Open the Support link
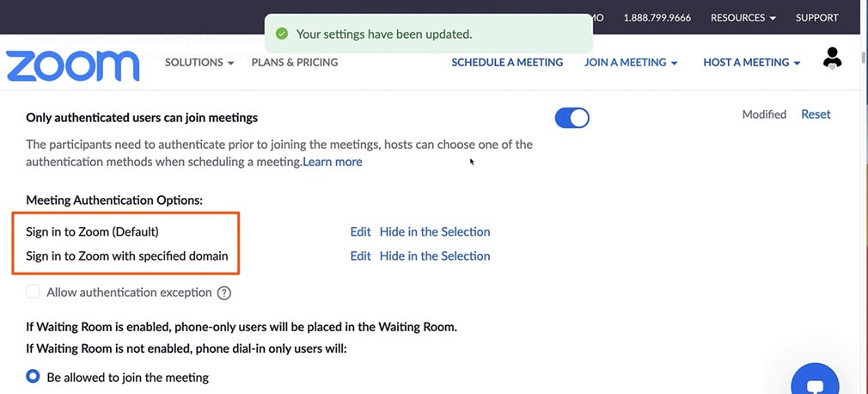 816,17
